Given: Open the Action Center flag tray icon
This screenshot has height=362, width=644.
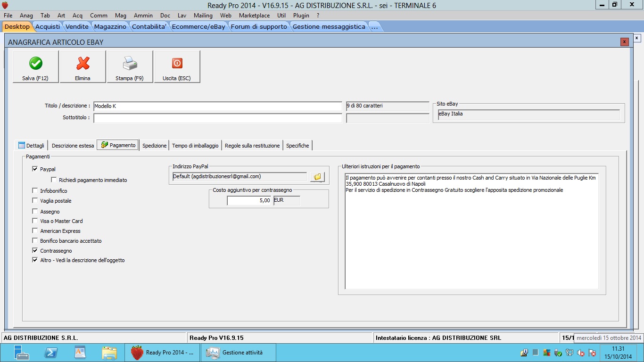Looking at the screenshot, I should [x=592, y=353].
